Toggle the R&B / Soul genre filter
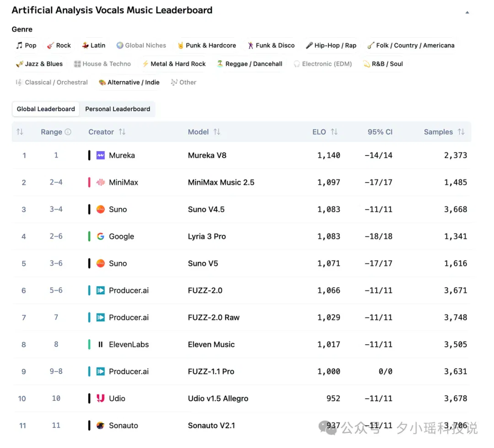 pos(383,64)
